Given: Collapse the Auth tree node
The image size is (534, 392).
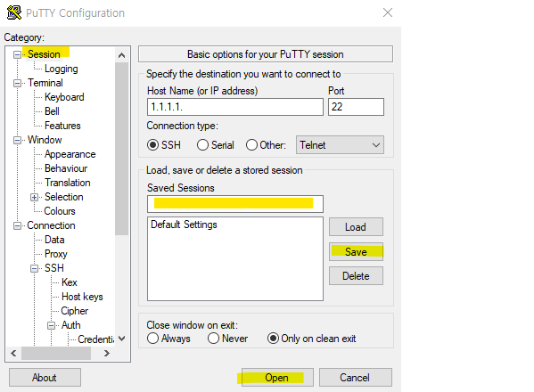Looking at the screenshot, I should pyautogui.click(x=51, y=326).
